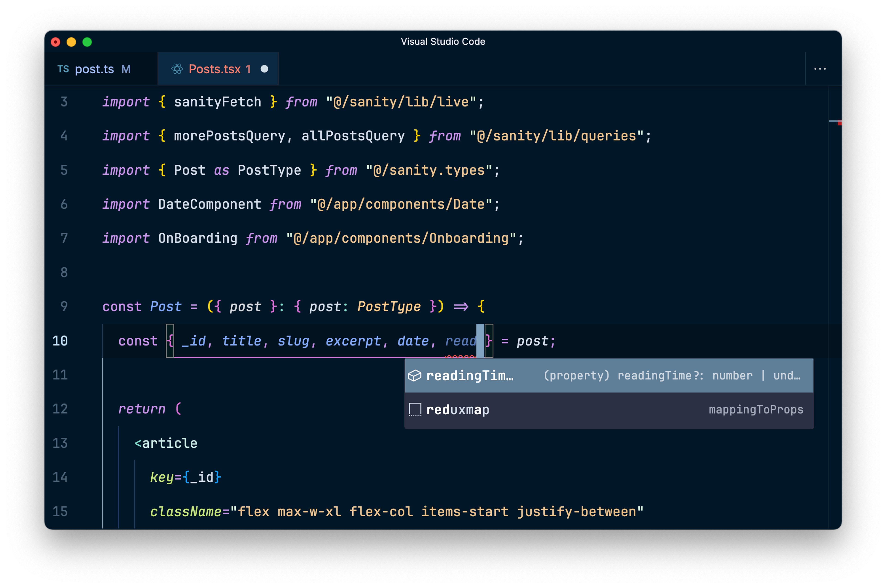Image resolution: width=886 pixels, height=588 pixels.
Task: Click the red error marker in minimap
Action: tap(839, 123)
